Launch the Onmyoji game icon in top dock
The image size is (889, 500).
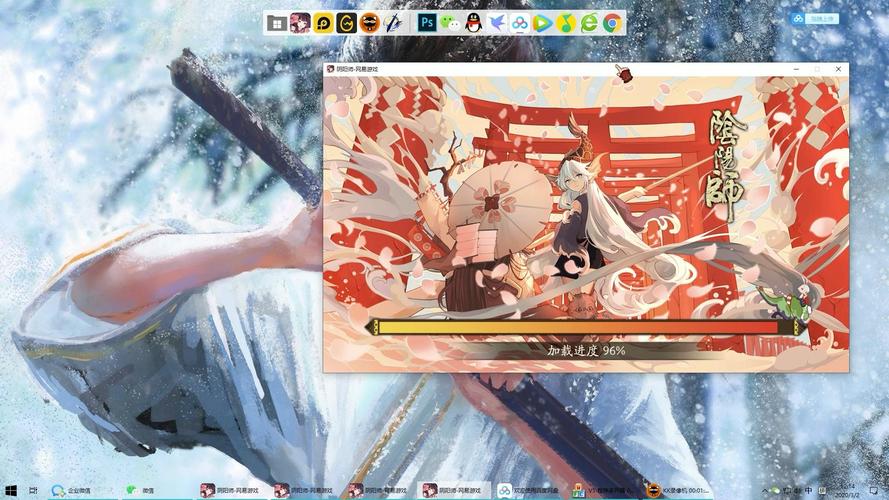[x=300, y=23]
